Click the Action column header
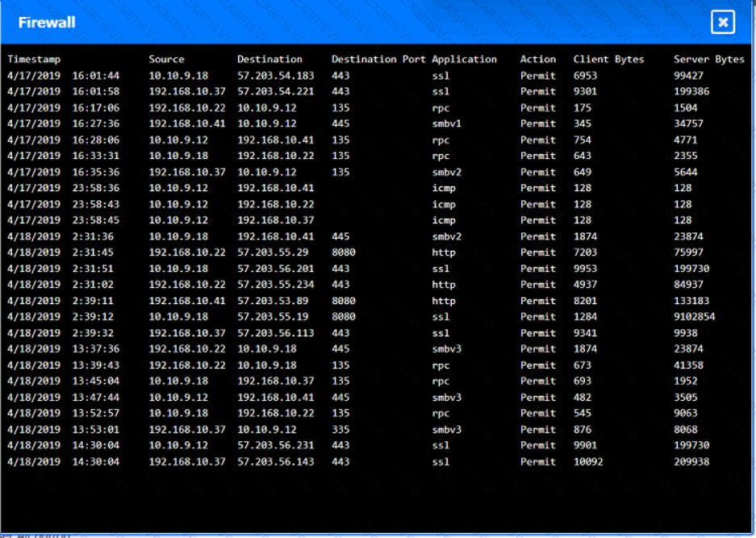The width and height of the screenshot is (756, 538). coord(538,60)
